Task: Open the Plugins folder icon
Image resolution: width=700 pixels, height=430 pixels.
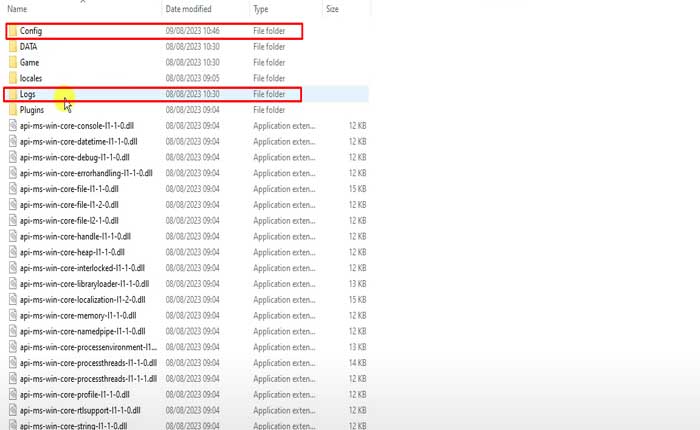Action: [x=11, y=110]
